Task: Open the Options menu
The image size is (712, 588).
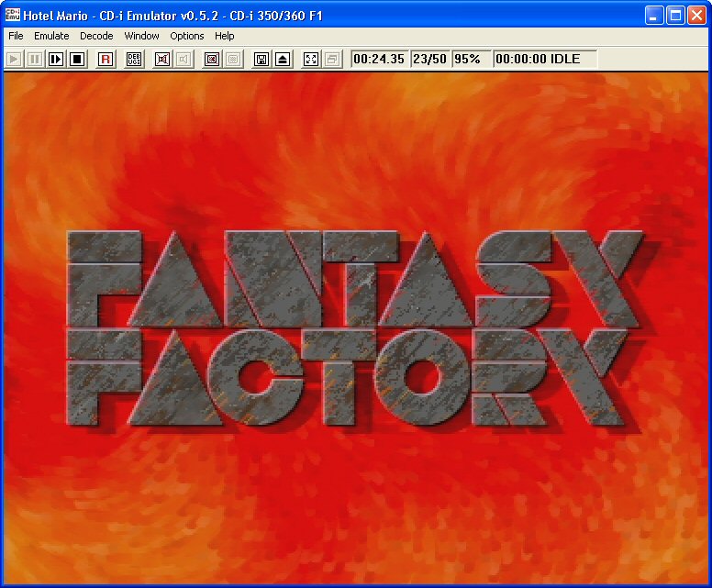Action: [186, 36]
